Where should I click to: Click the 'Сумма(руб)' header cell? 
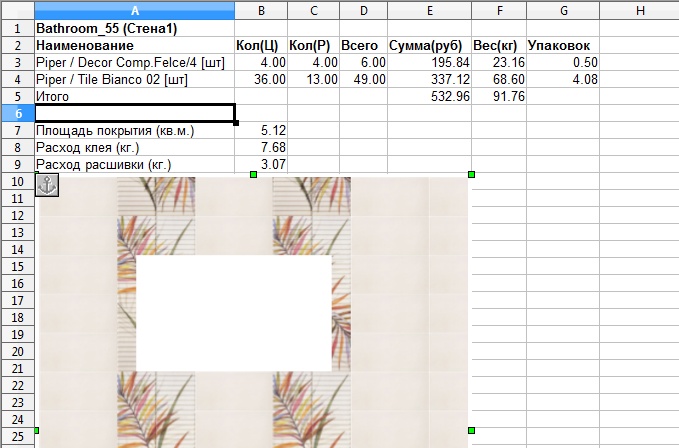[x=430, y=45]
